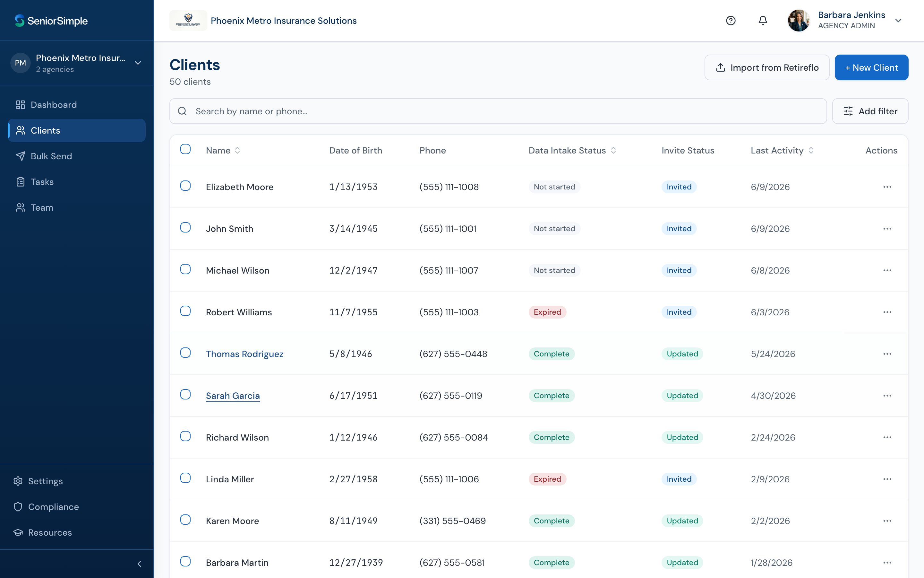Check the Robert Williams row checkbox
Viewport: 924px width, 578px height.
click(x=185, y=311)
